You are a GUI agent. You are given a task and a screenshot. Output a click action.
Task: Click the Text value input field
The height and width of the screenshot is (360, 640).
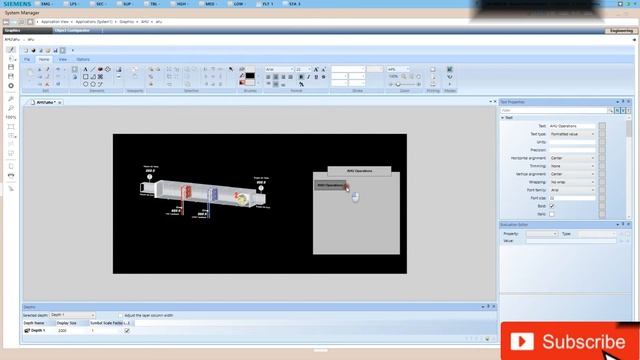[x=572, y=126]
